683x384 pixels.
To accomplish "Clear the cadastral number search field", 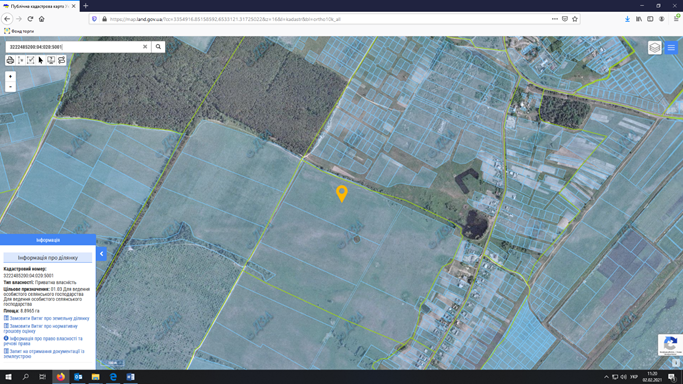I will coord(145,47).
